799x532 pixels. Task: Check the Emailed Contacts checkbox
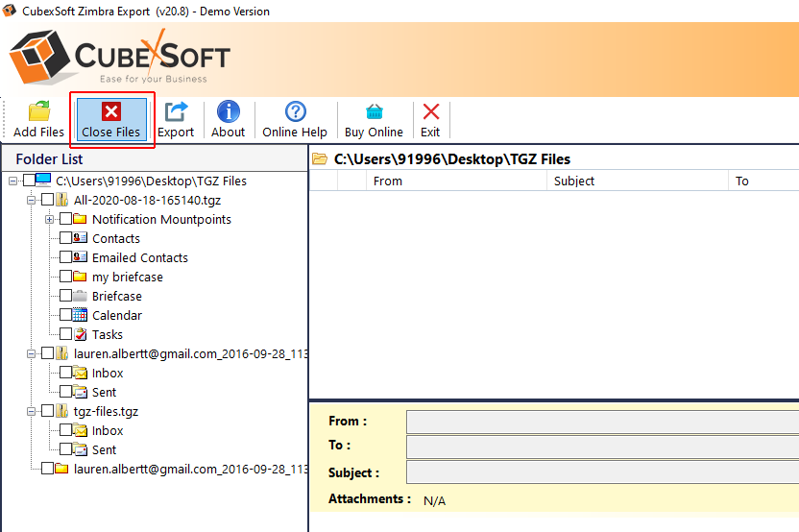(65, 257)
